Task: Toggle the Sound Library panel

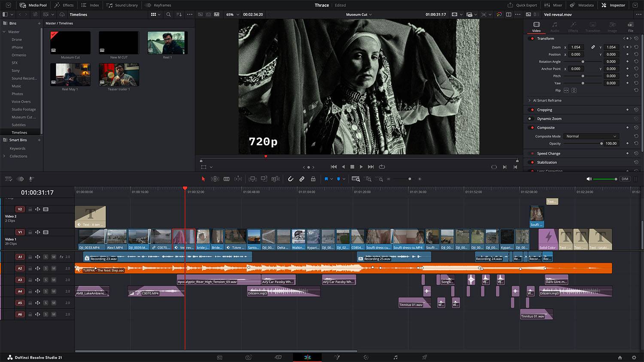Action: [122, 5]
